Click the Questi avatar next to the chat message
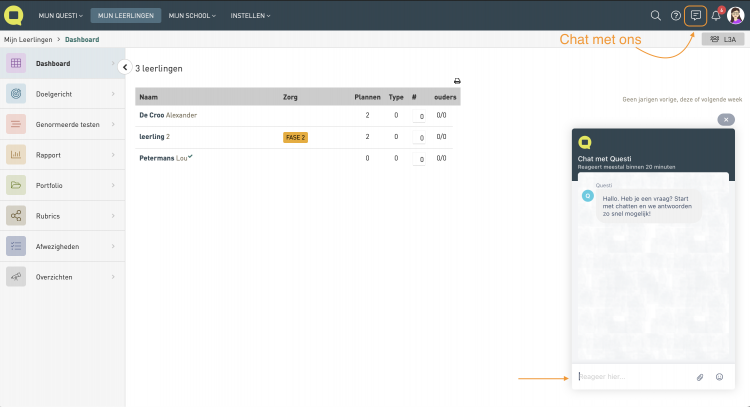The width and height of the screenshot is (750, 407). 588,196
